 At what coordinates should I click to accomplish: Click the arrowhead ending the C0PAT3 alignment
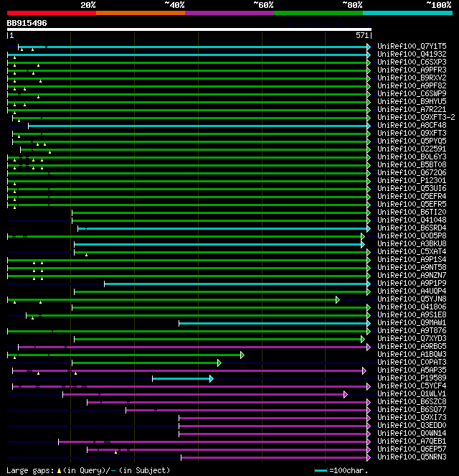click(x=219, y=363)
